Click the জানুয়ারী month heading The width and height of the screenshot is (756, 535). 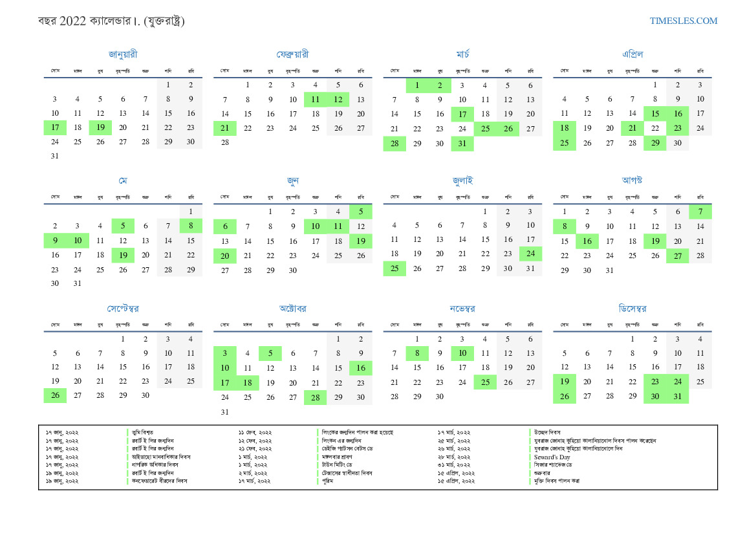(123, 54)
